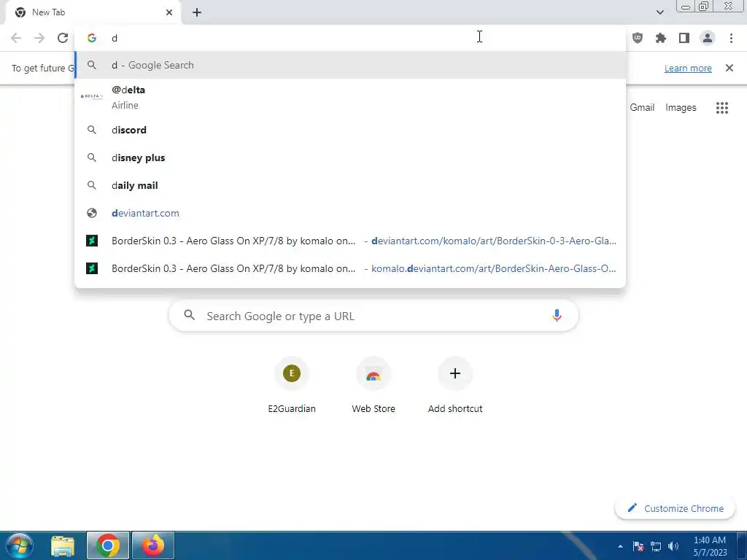This screenshot has width=747, height=560.
Task: Open the tab search chevron dropdown
Action: tap(659, 12)
